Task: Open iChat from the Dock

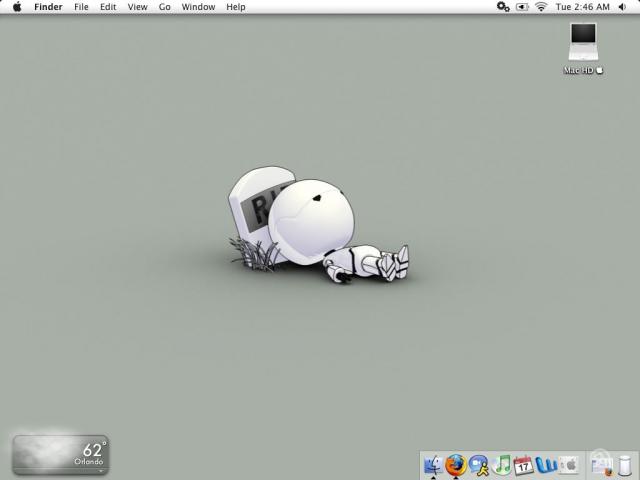Action: (479, 465)
